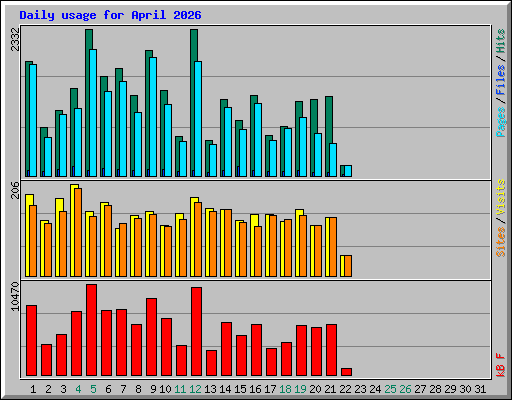Click the day 13 red kilobytes bar
The height and width of the screenshot is (400, 512).
click(212, 363)
